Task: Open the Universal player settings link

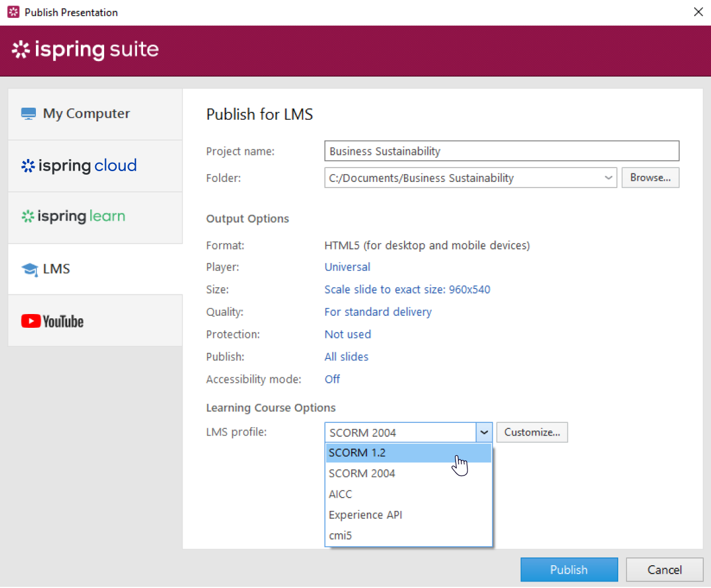Action: [x=347, y=267]
